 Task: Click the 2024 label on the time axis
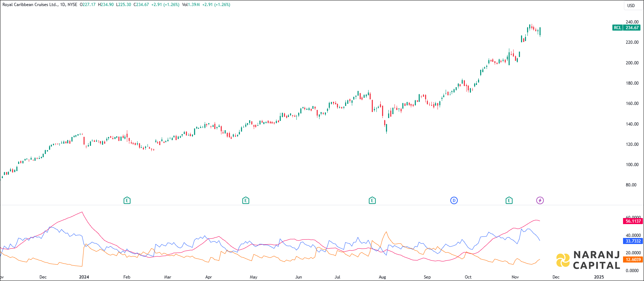click(84, 277)
